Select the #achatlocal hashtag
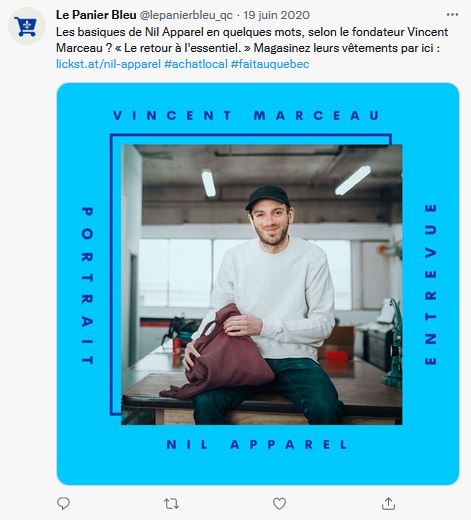Viewport: 471px width, 520px height. [x=196, y=64]
